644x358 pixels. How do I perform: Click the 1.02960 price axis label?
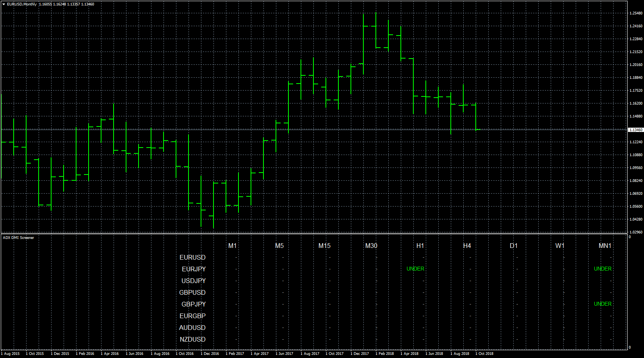636,232
